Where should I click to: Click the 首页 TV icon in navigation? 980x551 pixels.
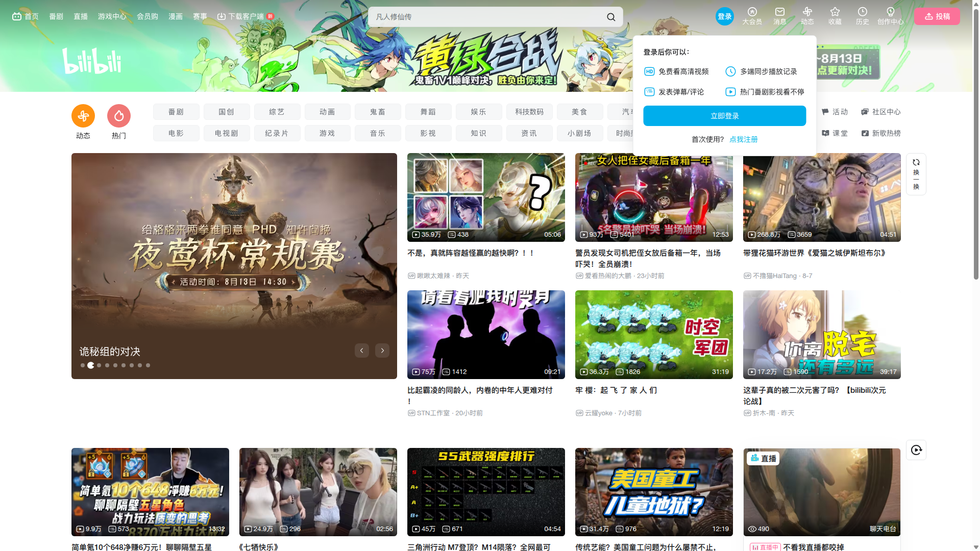pos(17,16)
